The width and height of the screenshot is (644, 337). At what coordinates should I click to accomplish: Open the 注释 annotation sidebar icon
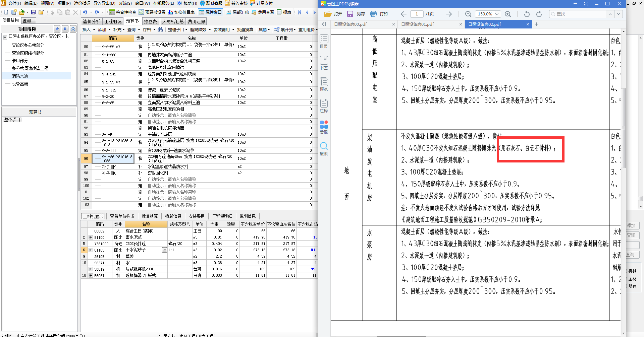coord(324,106)
